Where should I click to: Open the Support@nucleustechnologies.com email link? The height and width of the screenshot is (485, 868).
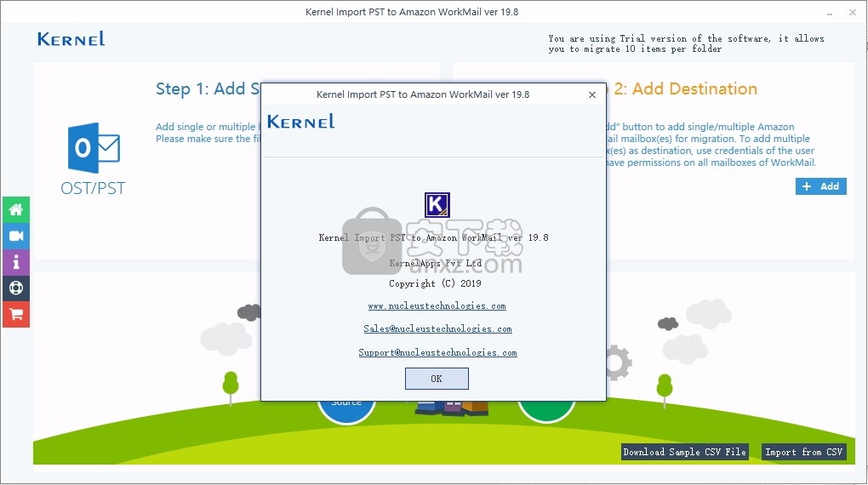click(x=437, y=352)
